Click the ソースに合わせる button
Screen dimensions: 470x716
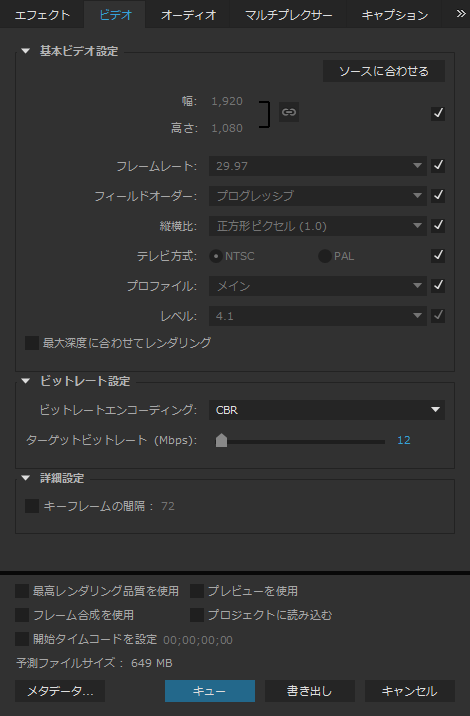pos(384,71)
